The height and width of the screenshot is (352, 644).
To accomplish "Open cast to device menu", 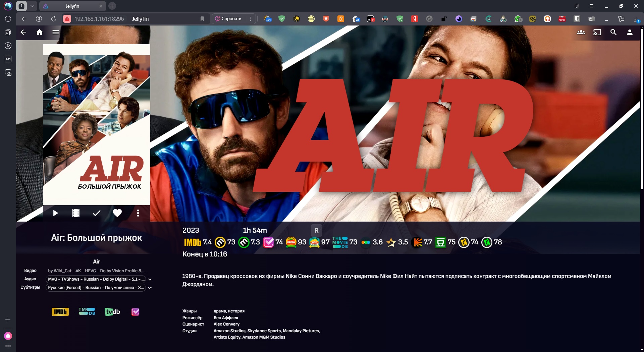I will 597,32.
